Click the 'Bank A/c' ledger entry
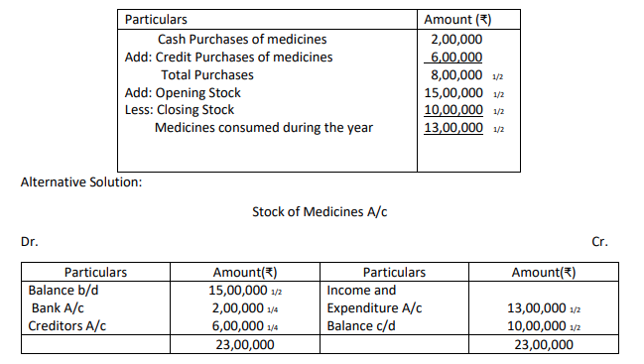 click(x=58, y=308)
